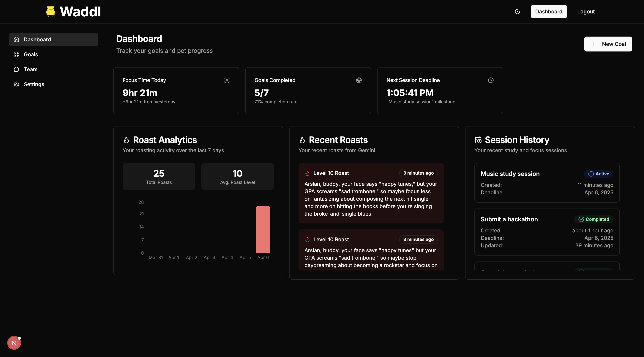Viewport: 644px width, 357px height.
Task: Open Team in the sidebar
Action: 31,69
